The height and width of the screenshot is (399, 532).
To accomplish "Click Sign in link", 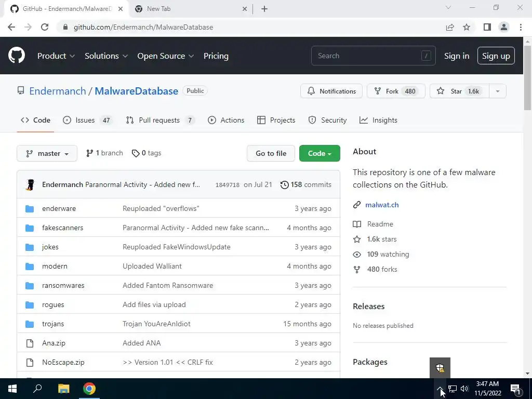I will (x=457, y=56).
